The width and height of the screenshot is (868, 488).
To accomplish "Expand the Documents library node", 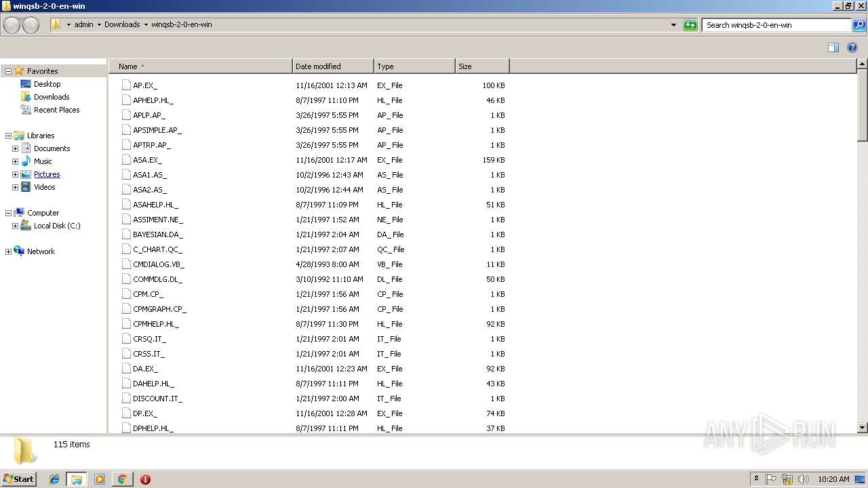I will (15, 148).
